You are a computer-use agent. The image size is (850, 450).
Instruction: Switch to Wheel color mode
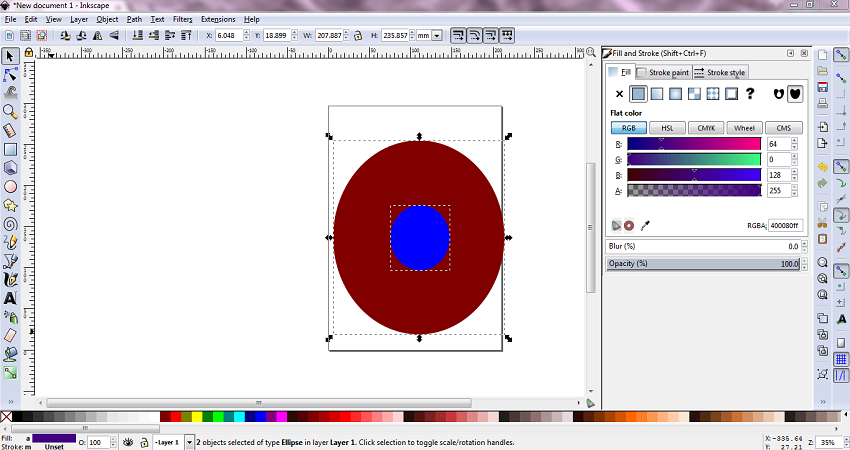[744, 128]
